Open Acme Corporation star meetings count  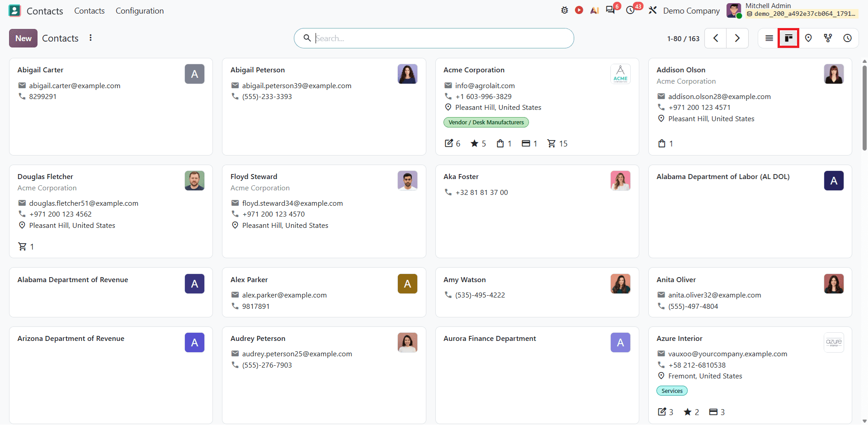tap(478, 143)
